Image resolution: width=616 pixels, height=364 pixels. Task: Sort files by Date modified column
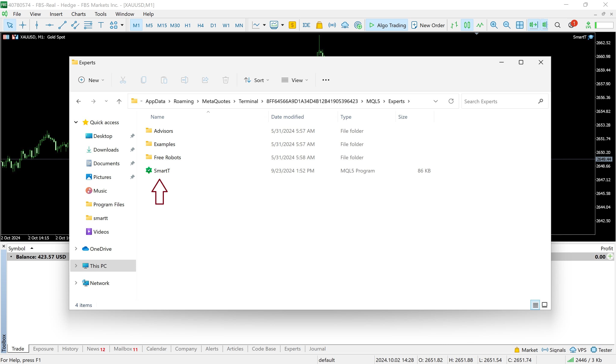[287, 117]
